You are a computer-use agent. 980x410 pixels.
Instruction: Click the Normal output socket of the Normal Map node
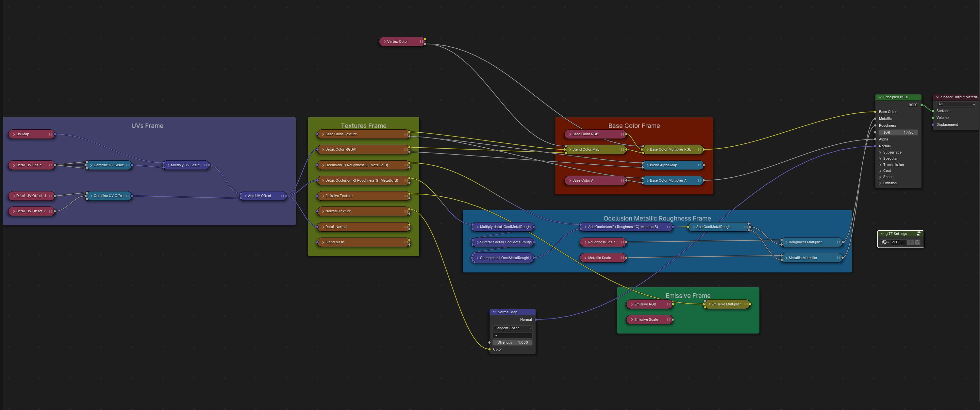pyautogui.click(x=537, y=320)
